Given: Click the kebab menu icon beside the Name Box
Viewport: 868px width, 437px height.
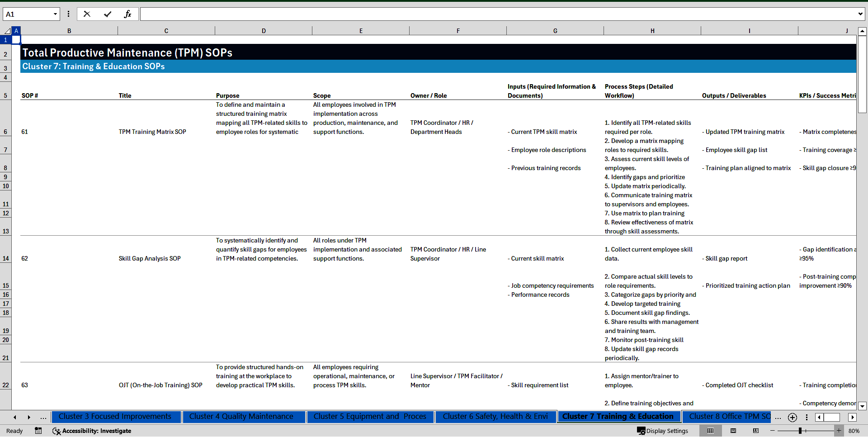Looking at the screenshot, I should point(68,14).
